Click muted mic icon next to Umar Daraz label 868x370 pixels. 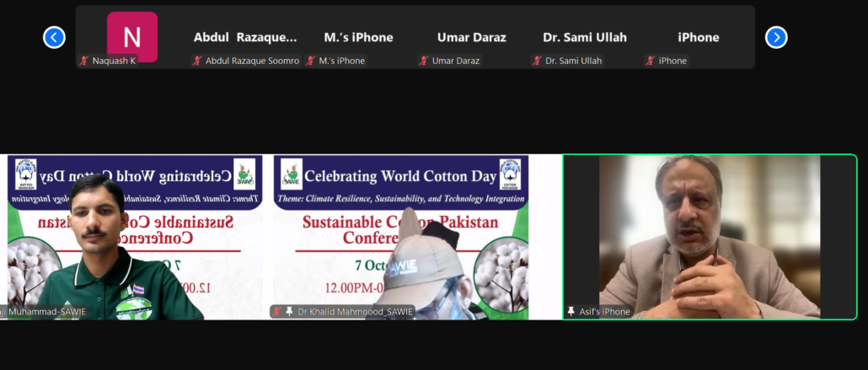click(424, 61)
